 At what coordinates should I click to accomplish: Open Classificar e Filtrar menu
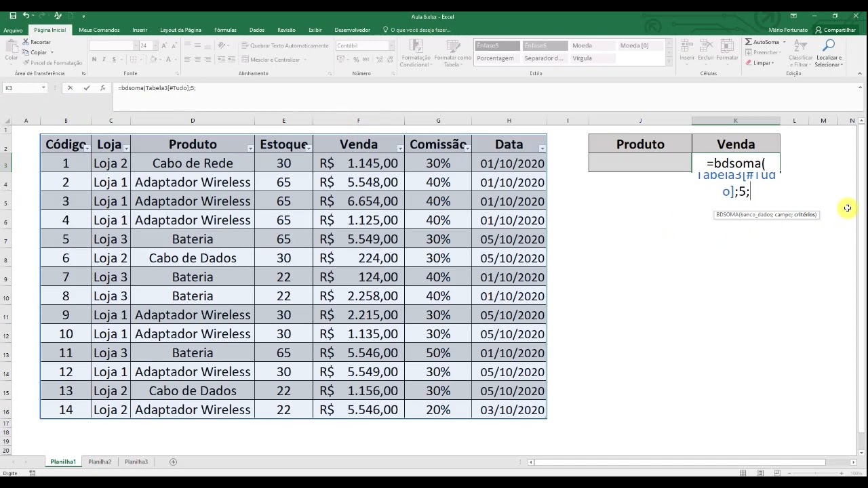pos(801,52)
